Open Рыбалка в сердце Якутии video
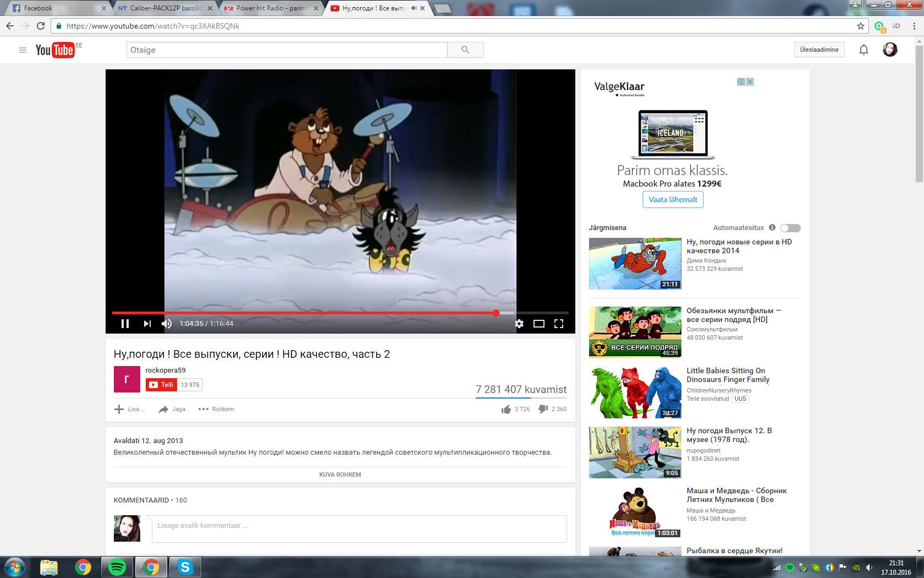Screen dimensions: 924x578 click(734, 550)
